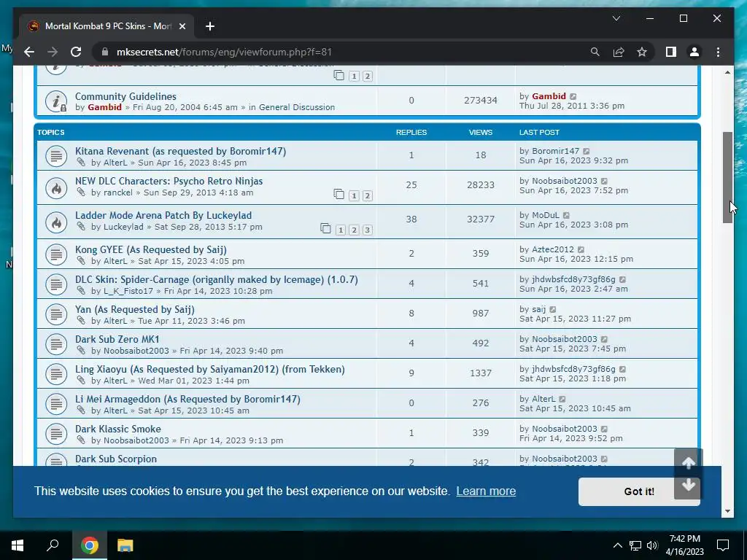Click the Chrome icon in the taskbar
The height and width of the screenshot is (560, 747).
click(89, 545)
